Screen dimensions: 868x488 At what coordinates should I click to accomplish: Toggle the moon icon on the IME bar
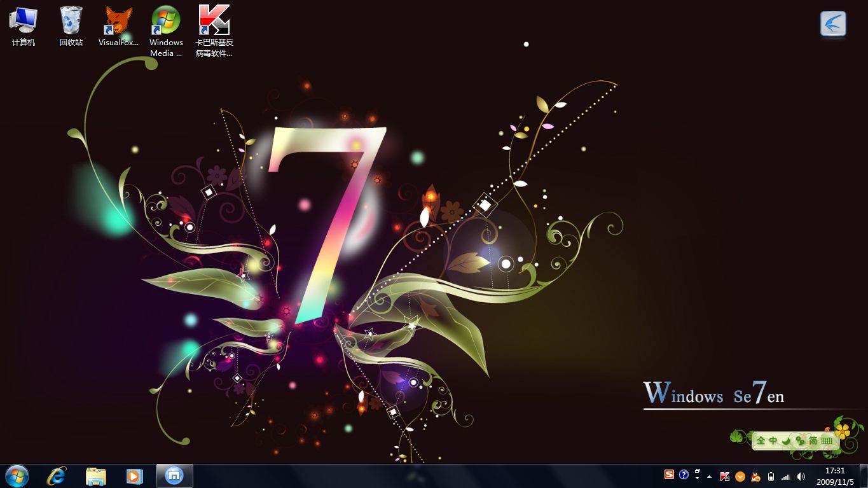[x=786, y=440]
